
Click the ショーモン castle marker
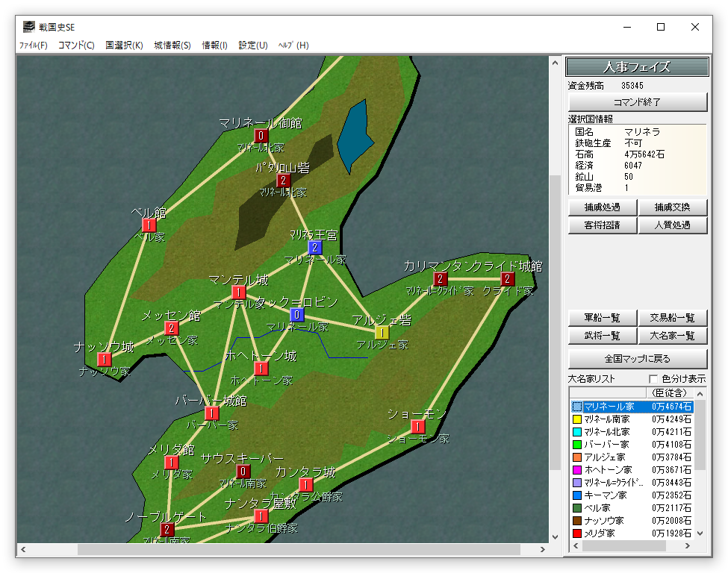(x=418, y=427)
